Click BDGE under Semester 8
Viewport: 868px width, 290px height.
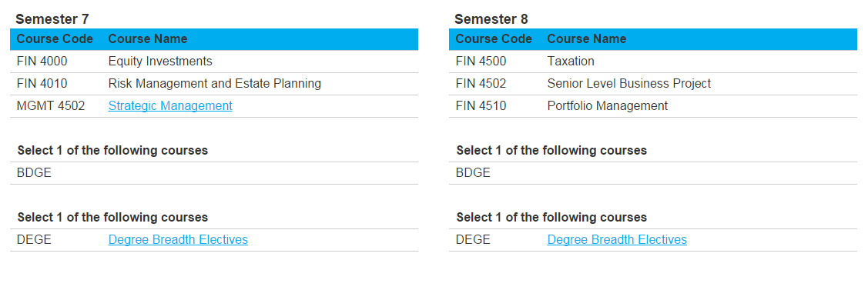click(474, 173)
